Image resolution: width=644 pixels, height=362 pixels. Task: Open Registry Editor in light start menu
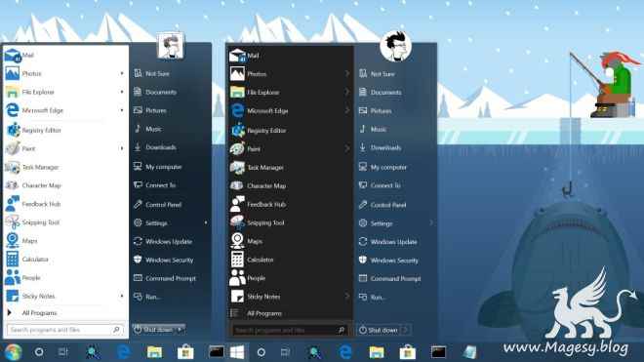(x=65, y=130)
